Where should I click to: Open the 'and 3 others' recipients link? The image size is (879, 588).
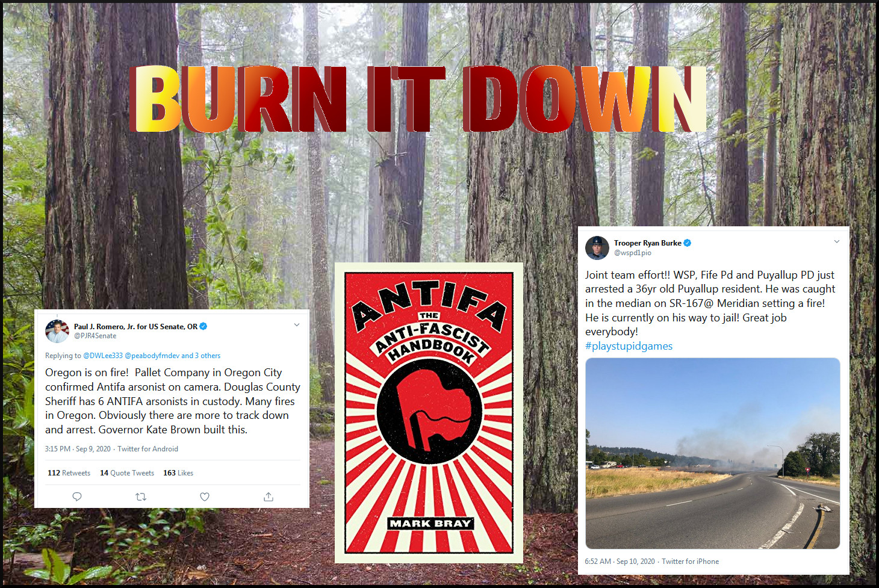[201, 356]
